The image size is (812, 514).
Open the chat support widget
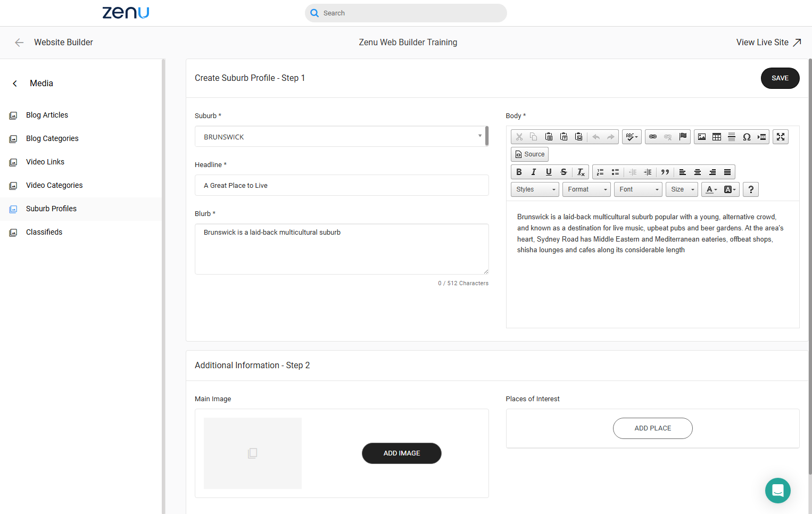[778, 491]
